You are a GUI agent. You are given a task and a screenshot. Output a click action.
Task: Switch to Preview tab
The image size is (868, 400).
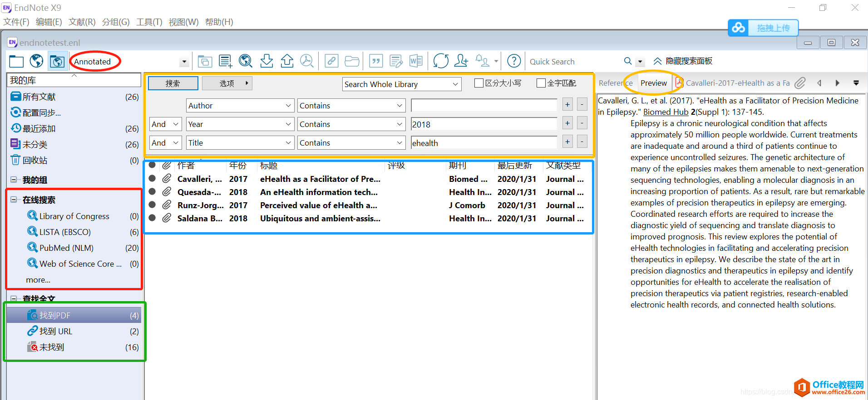pyautogui.click(x=654, y=83)
